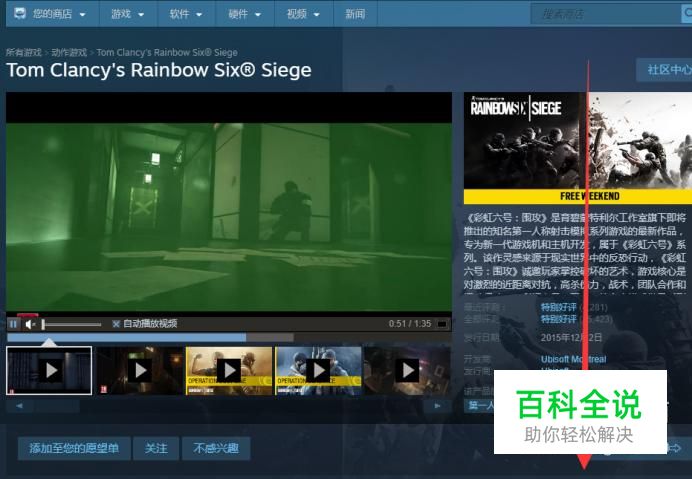This screenshot has width=692, height=479.
Task: Click the store search field
Action: pyautogui.click(x=606, y=14)
